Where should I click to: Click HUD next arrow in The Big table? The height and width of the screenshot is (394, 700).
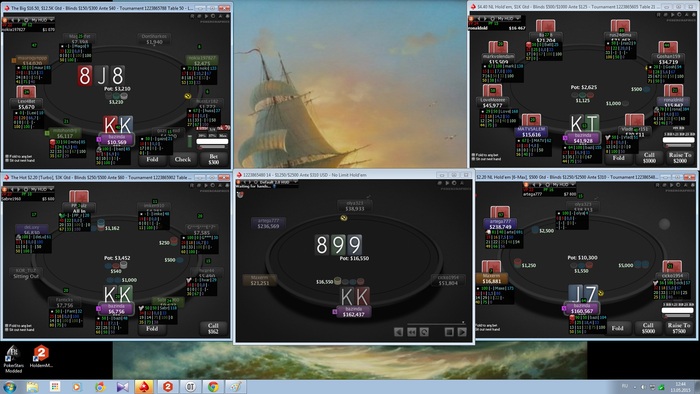coord(20,20)
